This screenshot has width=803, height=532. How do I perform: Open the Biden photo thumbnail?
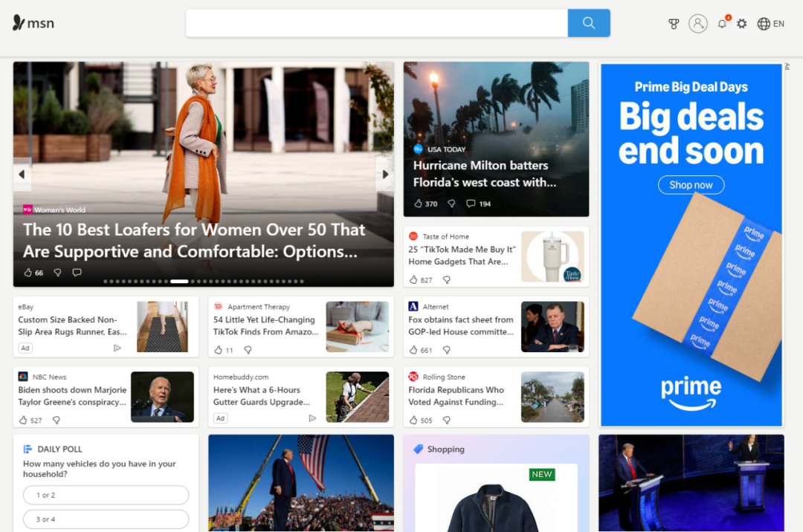pyautogui.click(x=162, y=397)
